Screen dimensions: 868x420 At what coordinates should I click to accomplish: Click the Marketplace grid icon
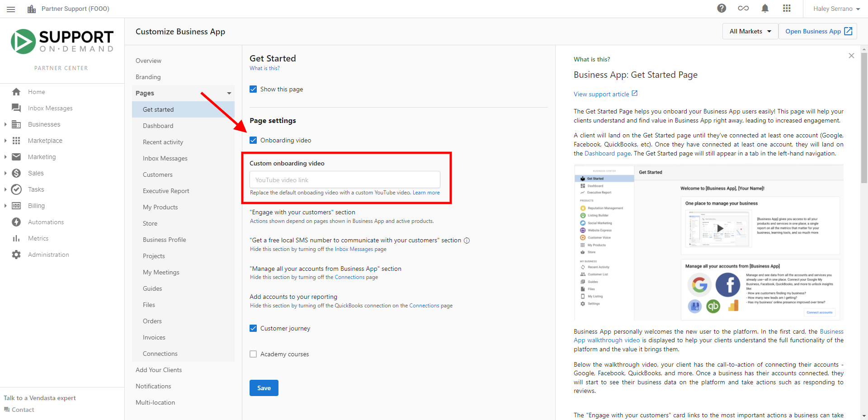[16, 141]
